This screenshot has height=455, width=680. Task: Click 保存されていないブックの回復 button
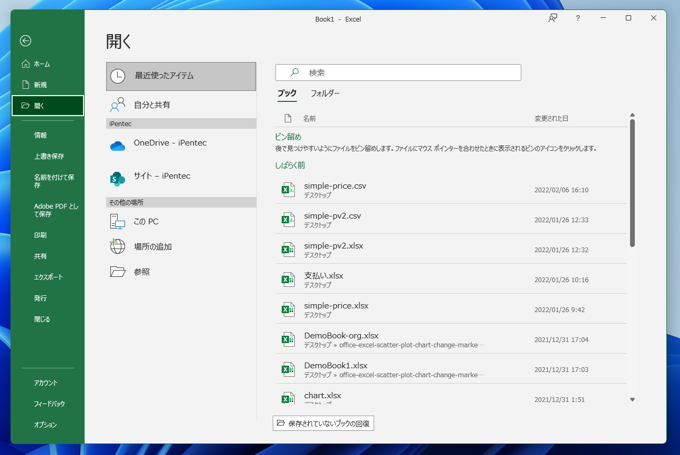coord(323,424)
